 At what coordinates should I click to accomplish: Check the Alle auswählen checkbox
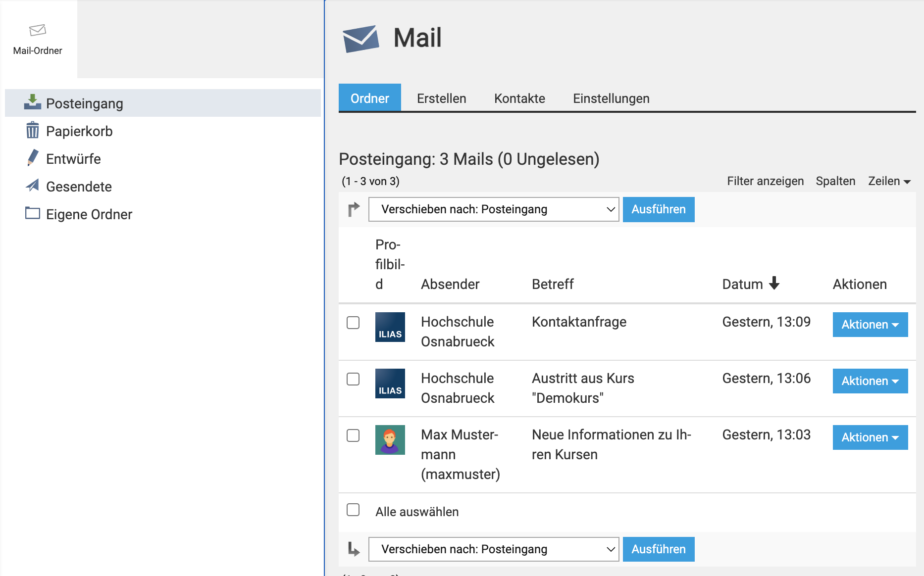(353, 510)
